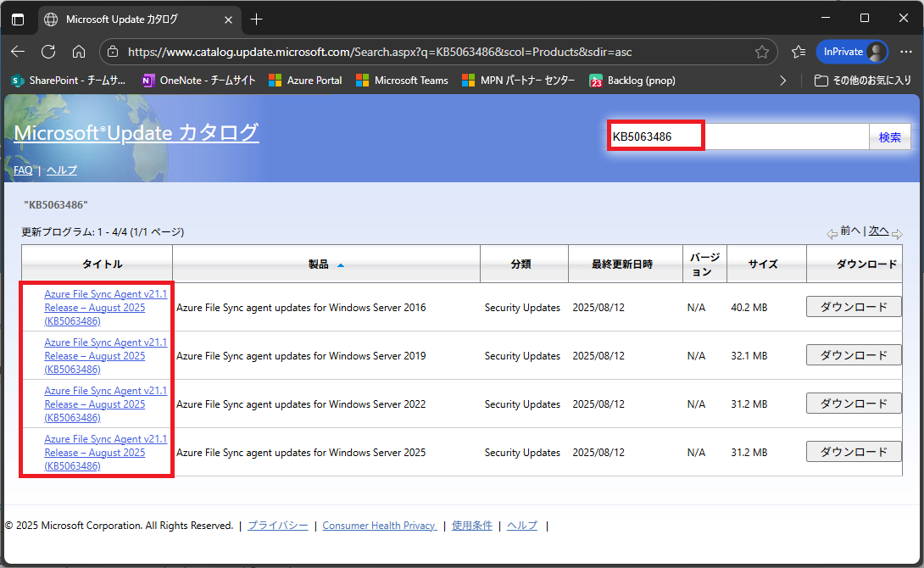Open the Windows Server 2022 update title link
The width and height of the screenshot is (924, 568).
pyautogui.click(x=105, y=404)
